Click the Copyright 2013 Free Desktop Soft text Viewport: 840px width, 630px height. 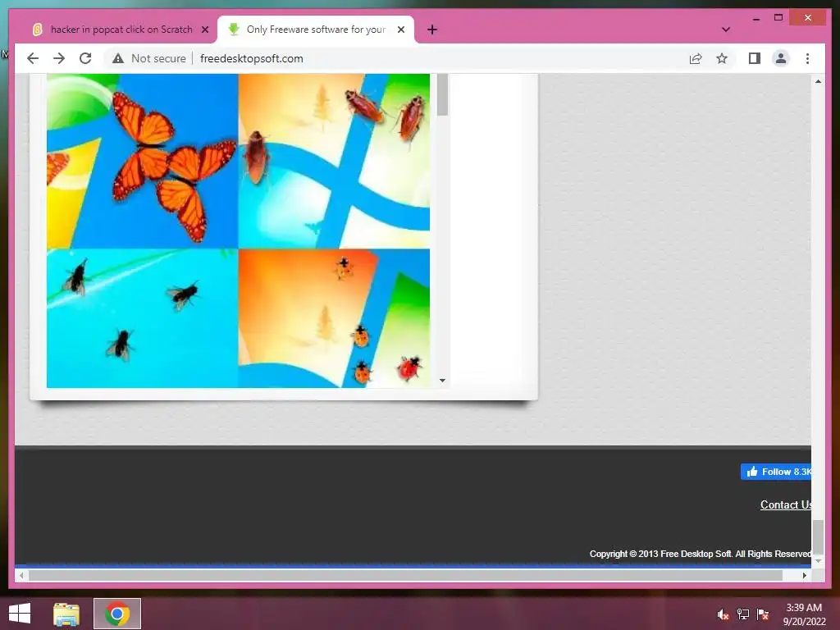tap(701, 554)
